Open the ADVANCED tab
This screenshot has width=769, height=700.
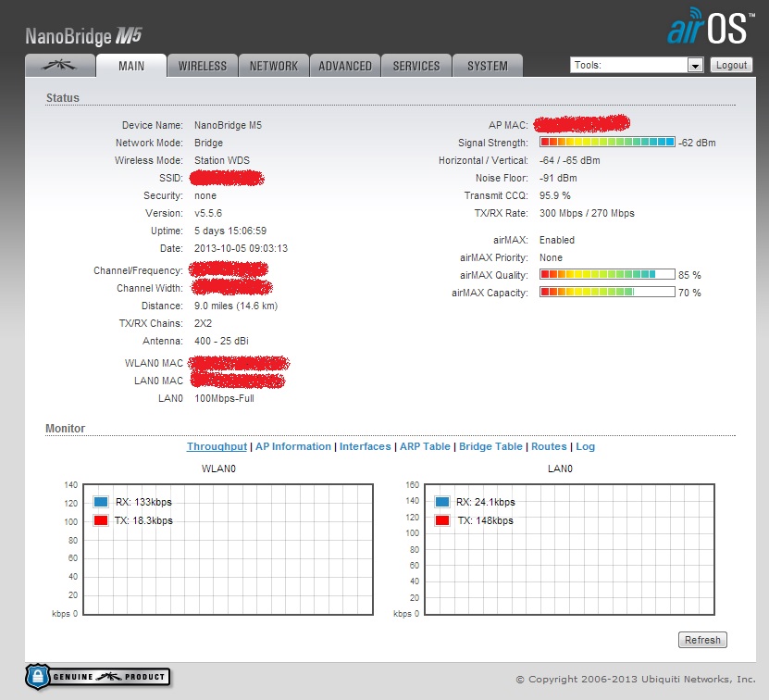pyautogui.click(x=345, y=66)
